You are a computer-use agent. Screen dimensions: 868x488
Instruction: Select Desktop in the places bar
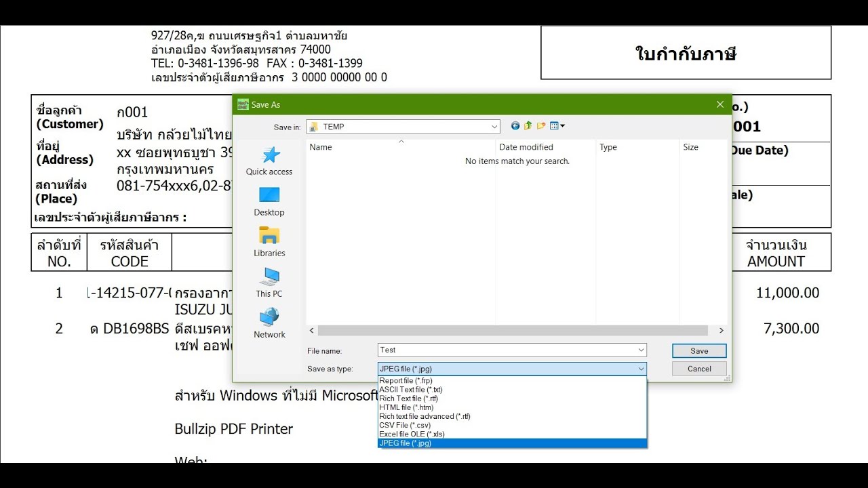269,202
